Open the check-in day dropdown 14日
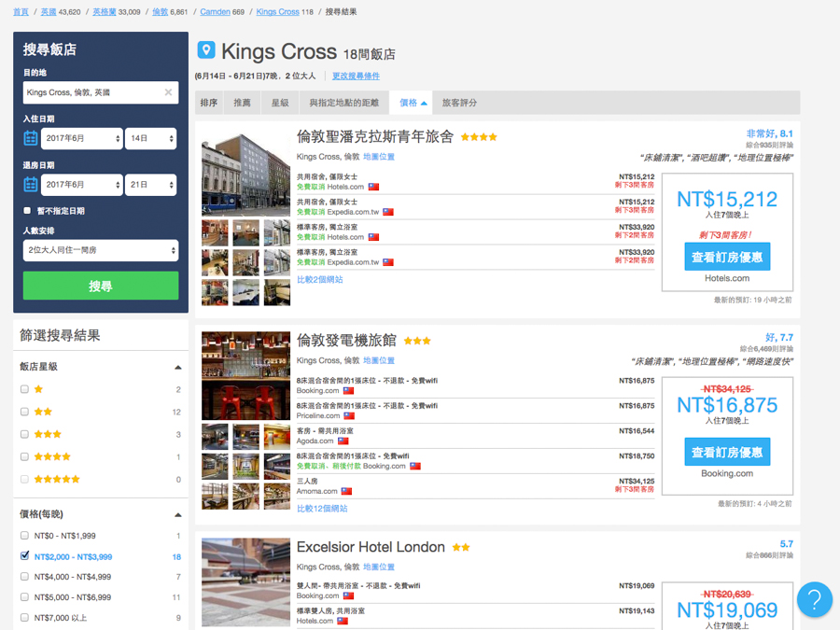The width and height of the screenshot is (840, 630). tap(150, 138)
